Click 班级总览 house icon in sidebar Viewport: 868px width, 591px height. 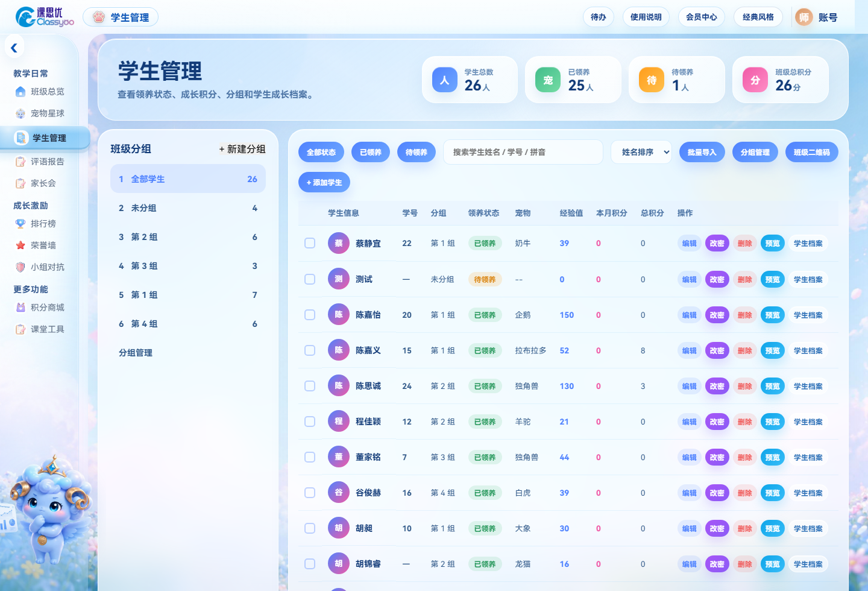pos(20,92)
